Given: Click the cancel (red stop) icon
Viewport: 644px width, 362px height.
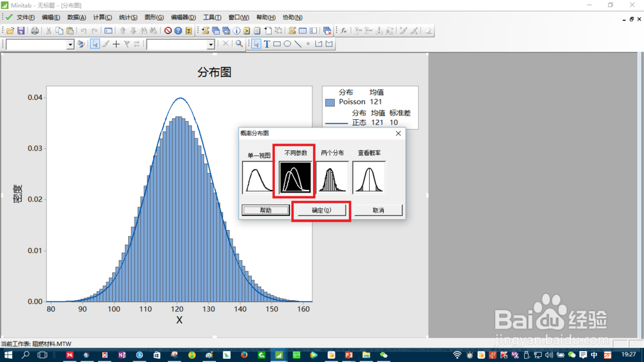Looking at the screenshot, I should (x=167, y=31).
